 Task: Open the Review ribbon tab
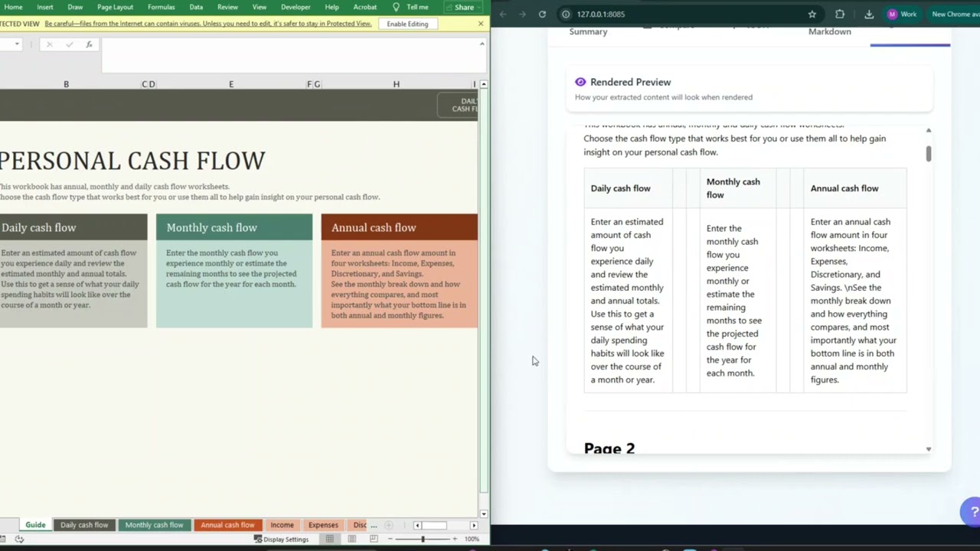tap(227, 7)
